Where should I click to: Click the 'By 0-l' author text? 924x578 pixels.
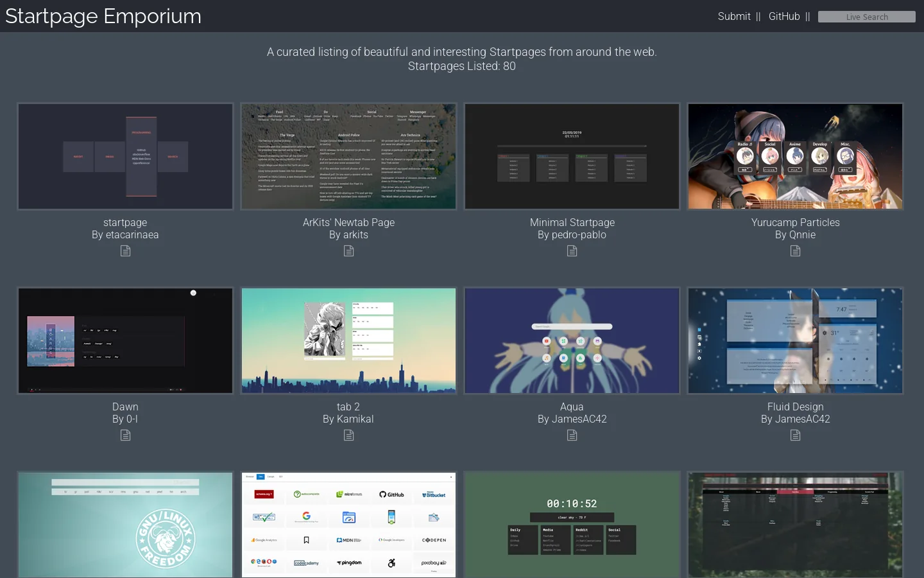click(125, 419)
